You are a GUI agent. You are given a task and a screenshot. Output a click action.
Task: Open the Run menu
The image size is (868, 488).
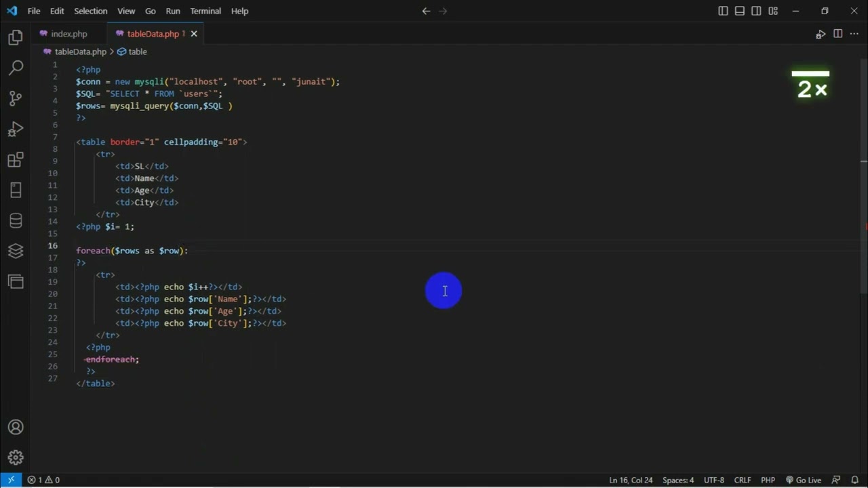[173, 11]
